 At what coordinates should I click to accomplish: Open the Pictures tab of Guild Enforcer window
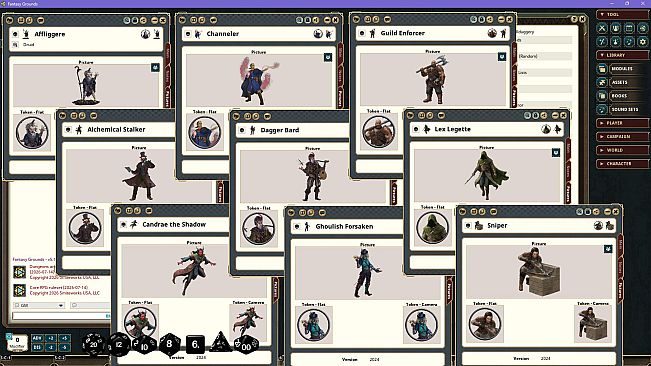tap(514, 97)
